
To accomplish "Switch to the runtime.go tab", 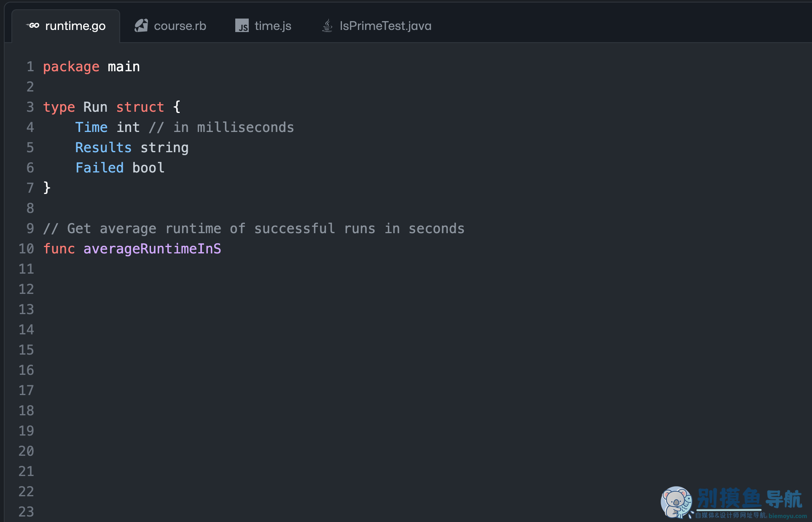I will click(x=66, y=26).
